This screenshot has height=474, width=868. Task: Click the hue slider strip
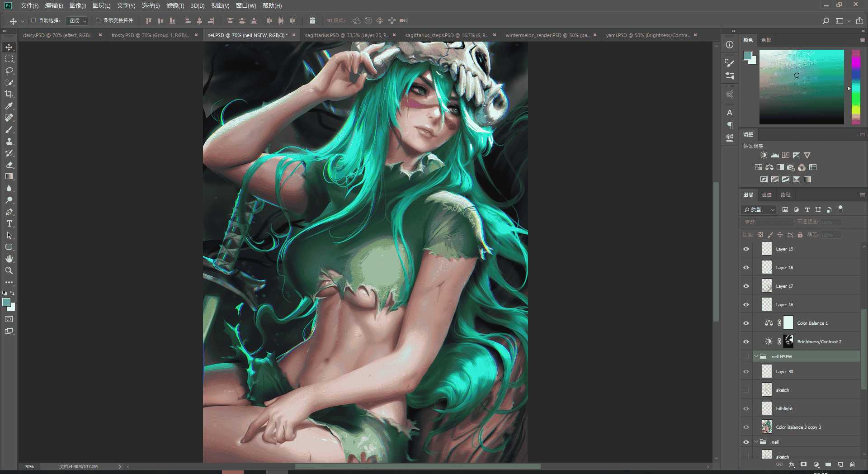point(856,87)
